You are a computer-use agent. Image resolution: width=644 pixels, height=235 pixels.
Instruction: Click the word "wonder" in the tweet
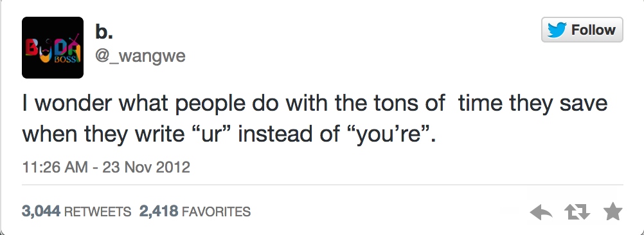click(74, 103)
